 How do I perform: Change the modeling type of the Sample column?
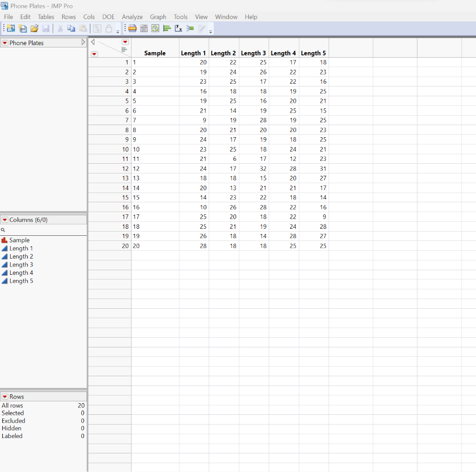pos(5,240)
